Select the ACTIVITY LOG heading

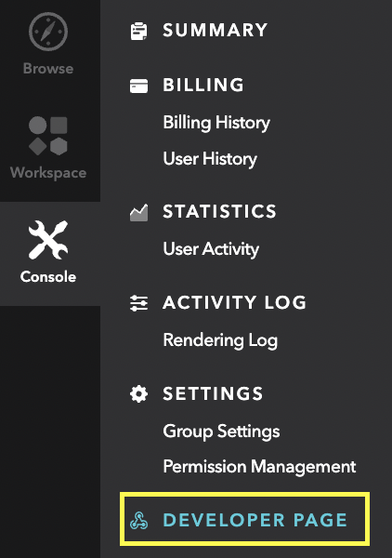(x=235, y=302)
